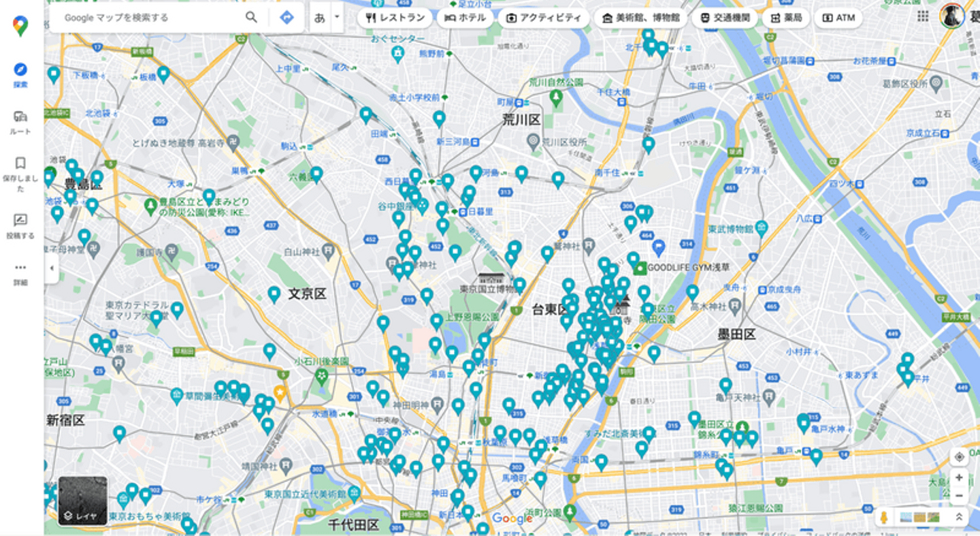Click the あ input mode button
980x536 pixels.
click(x=320, y=17)
